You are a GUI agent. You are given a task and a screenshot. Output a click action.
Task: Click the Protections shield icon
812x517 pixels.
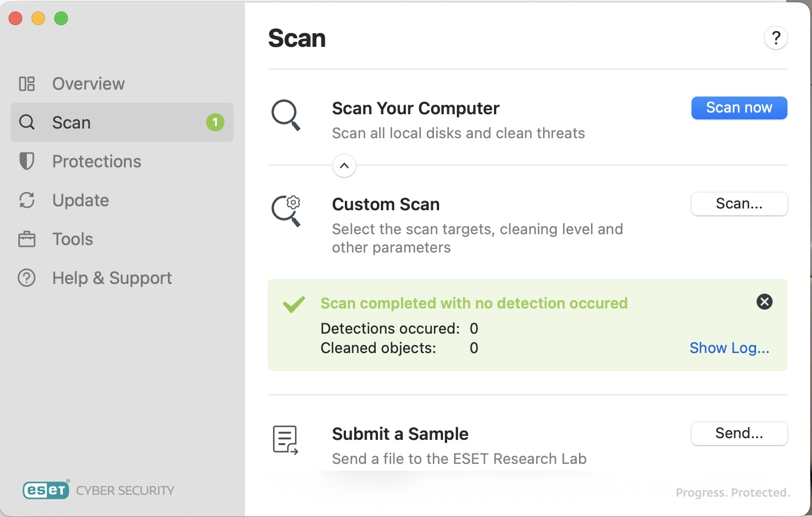26,161
